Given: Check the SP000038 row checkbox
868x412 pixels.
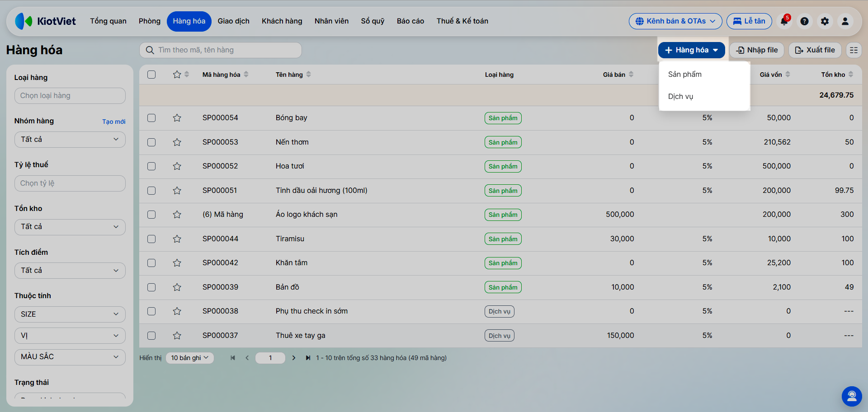Looking at the screenshot, I should click(x=151, y=311).
